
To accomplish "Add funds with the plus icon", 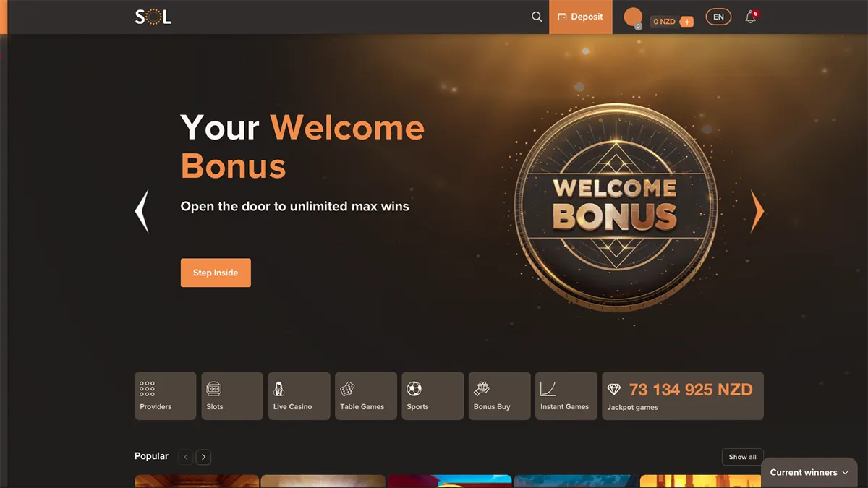I will (687, 22).
